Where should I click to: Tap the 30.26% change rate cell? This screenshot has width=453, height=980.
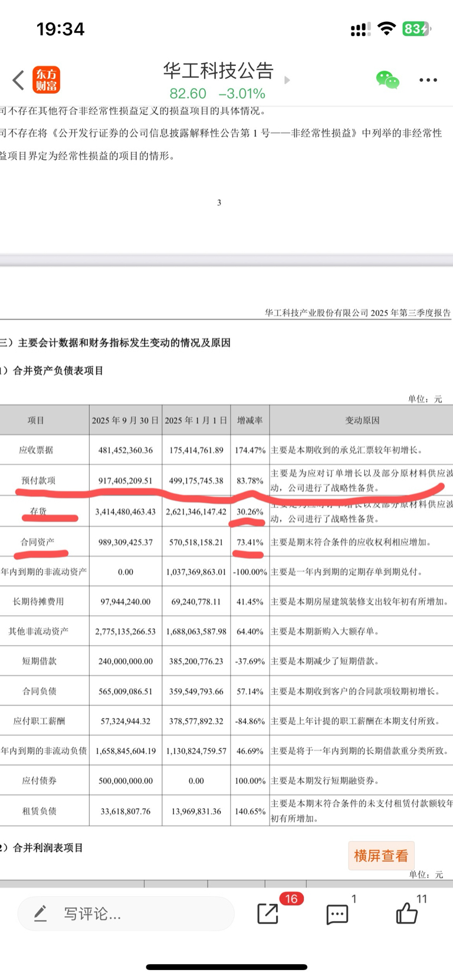click(250, 512)
